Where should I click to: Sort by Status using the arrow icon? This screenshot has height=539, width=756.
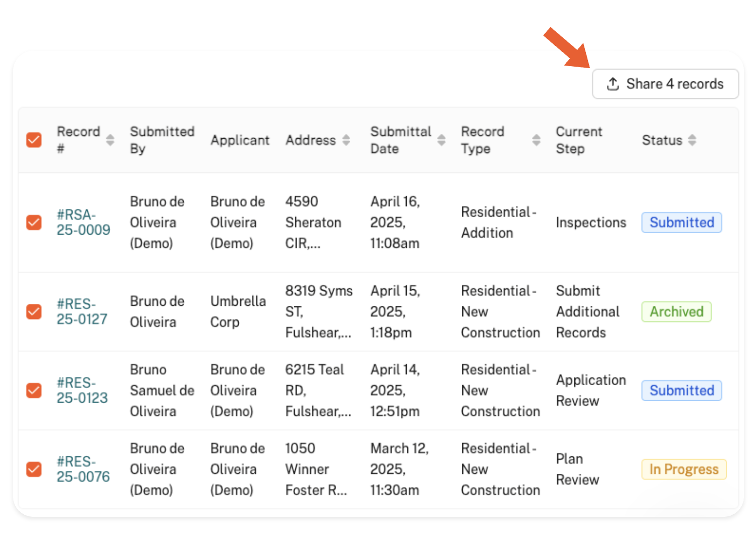[692, 140]
